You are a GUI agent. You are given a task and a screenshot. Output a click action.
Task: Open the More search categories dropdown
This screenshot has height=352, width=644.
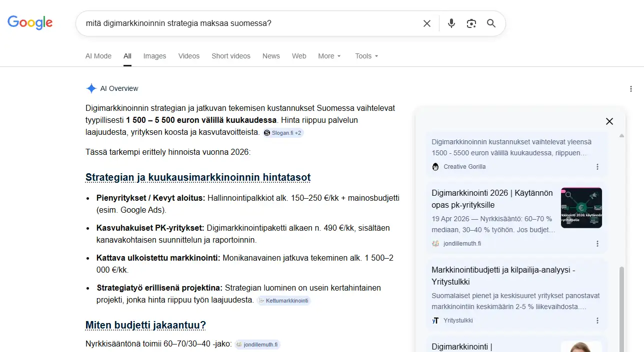tap(329, 56)
